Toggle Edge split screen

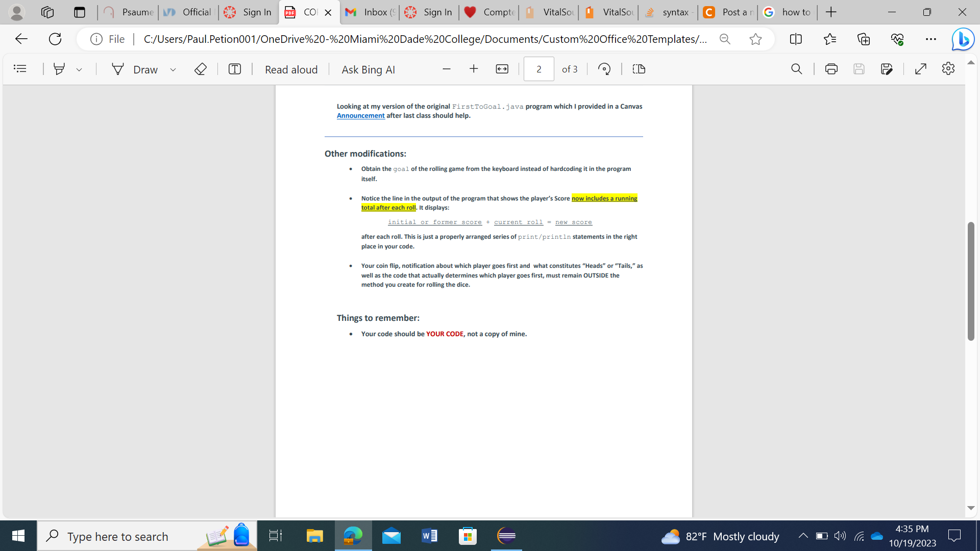[x=795, y=39]
